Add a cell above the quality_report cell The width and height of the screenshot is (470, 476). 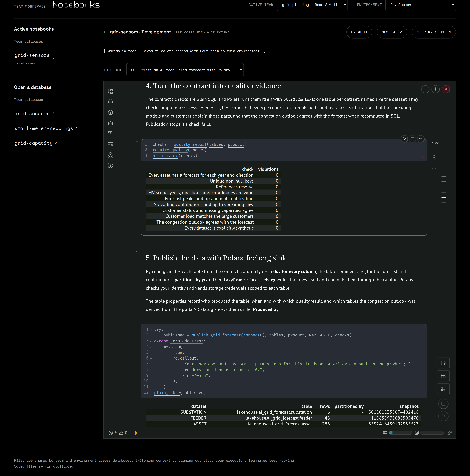(x=137, y=142)
